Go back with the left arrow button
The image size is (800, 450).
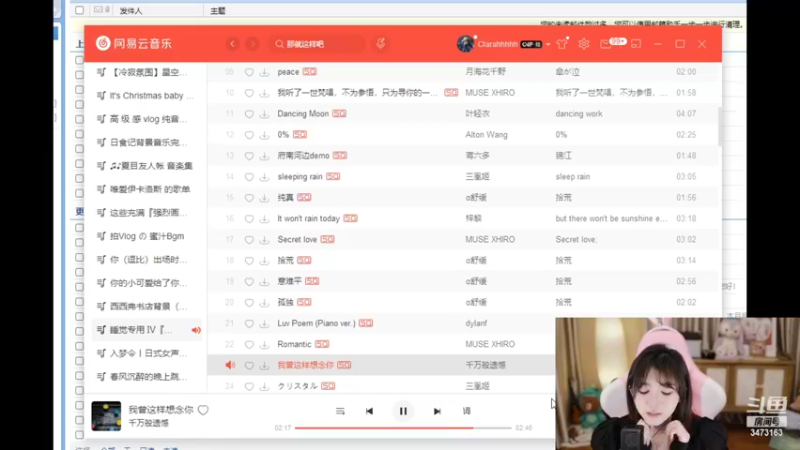(x=233, y=44)
